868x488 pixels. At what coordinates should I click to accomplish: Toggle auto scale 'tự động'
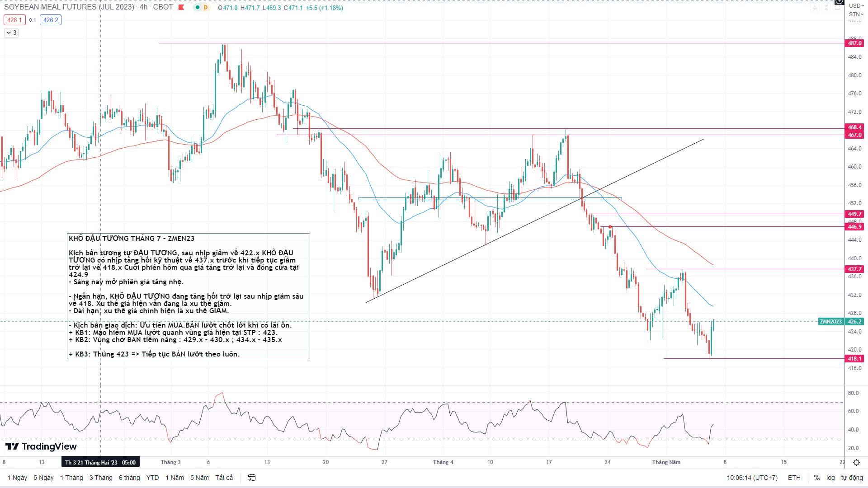point(852,478)
